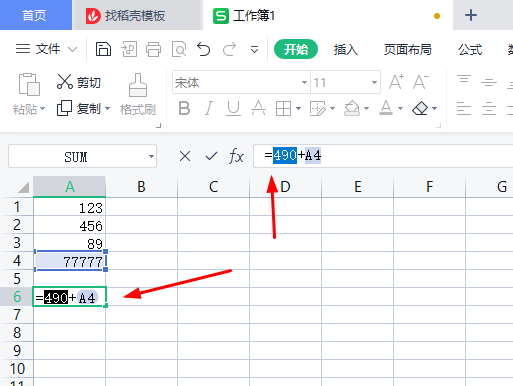Image resolution: width=513 pixels, height=386 pixels.
Task: Confirm formula with checkmark button
Action: click(211, 156)
